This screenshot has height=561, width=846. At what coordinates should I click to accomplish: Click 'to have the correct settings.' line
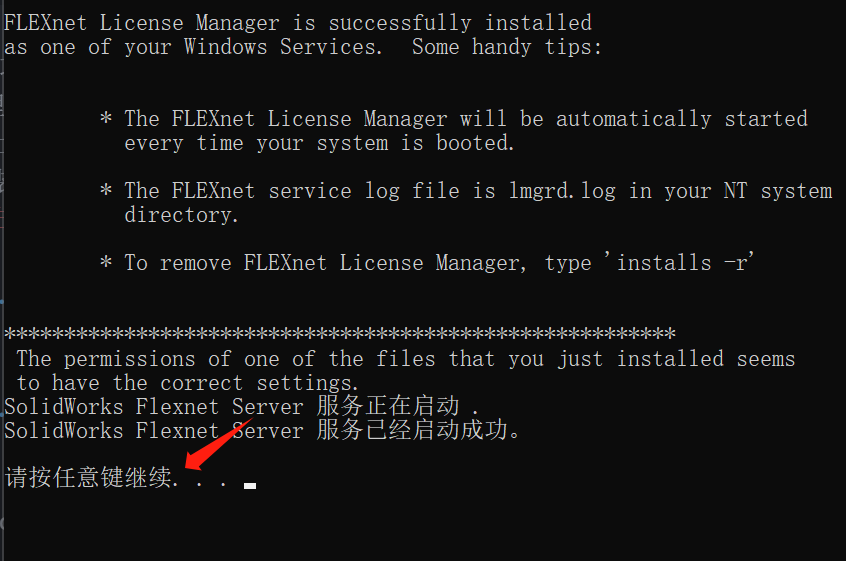click(x=187, y=383)
